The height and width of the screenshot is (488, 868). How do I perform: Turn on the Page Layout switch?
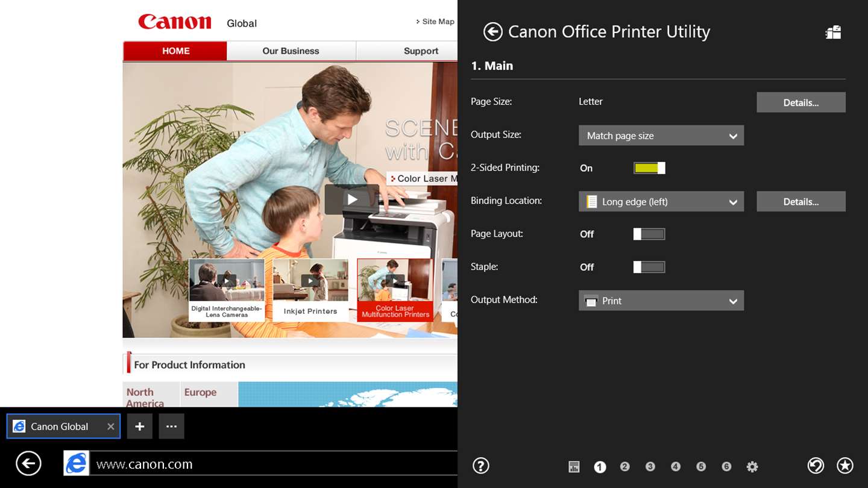click(x=649, y=234)
